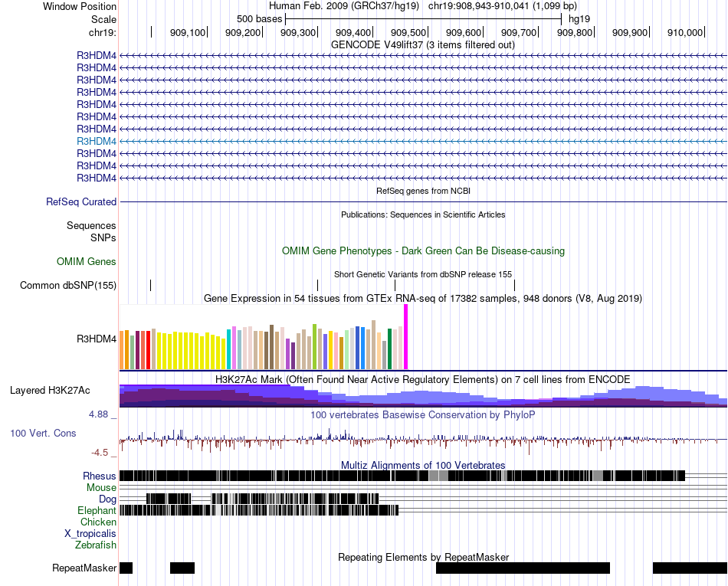Click the Sequences track label
Viewport: 728px width, 586px height.
point(91,225)
